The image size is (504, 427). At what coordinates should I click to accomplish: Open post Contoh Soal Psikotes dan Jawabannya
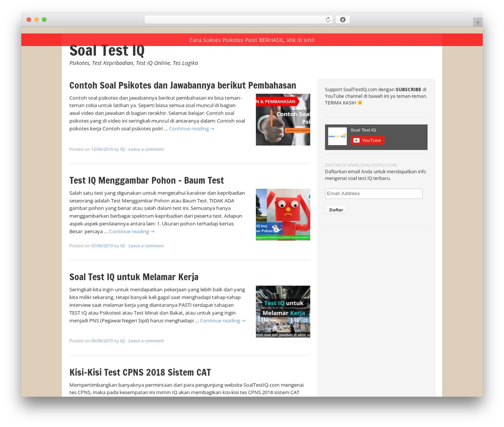point(183,85)
